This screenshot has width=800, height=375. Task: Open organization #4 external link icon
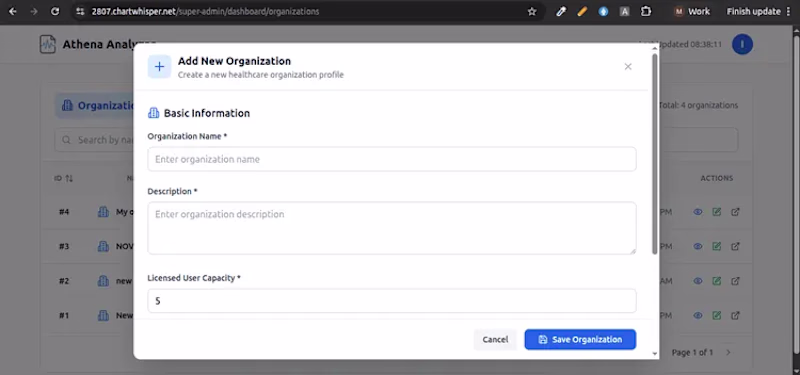(x=735, y=212)
